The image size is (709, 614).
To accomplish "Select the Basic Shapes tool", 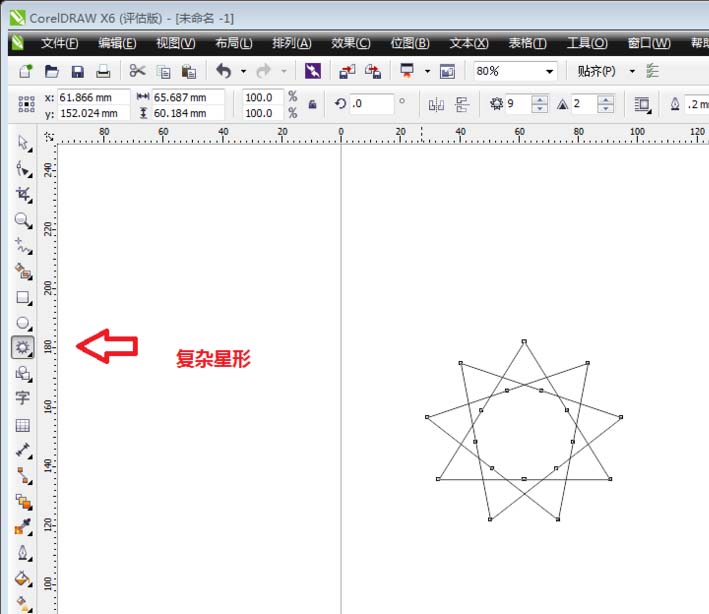I will pyautogui.click(x=23, y=373).
